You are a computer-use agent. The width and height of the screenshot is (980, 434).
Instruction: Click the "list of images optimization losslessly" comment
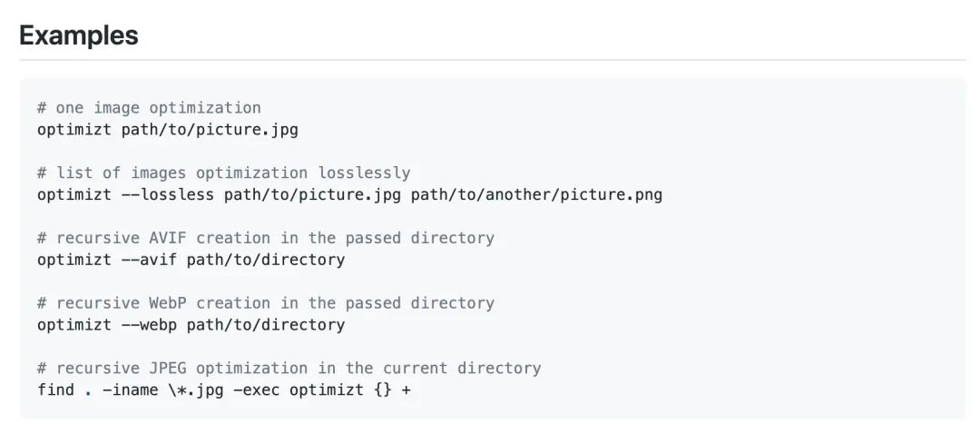(x=223, y=173)
